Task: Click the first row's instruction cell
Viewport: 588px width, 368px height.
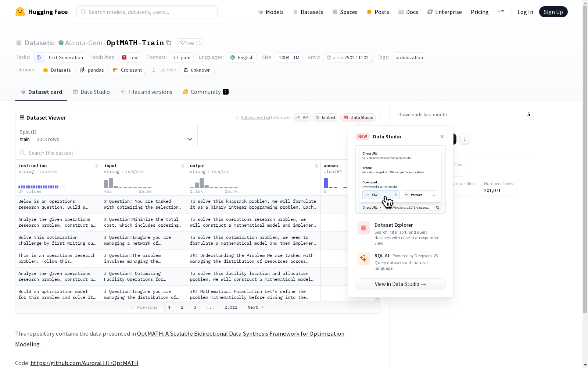Action: click(58, 204)
